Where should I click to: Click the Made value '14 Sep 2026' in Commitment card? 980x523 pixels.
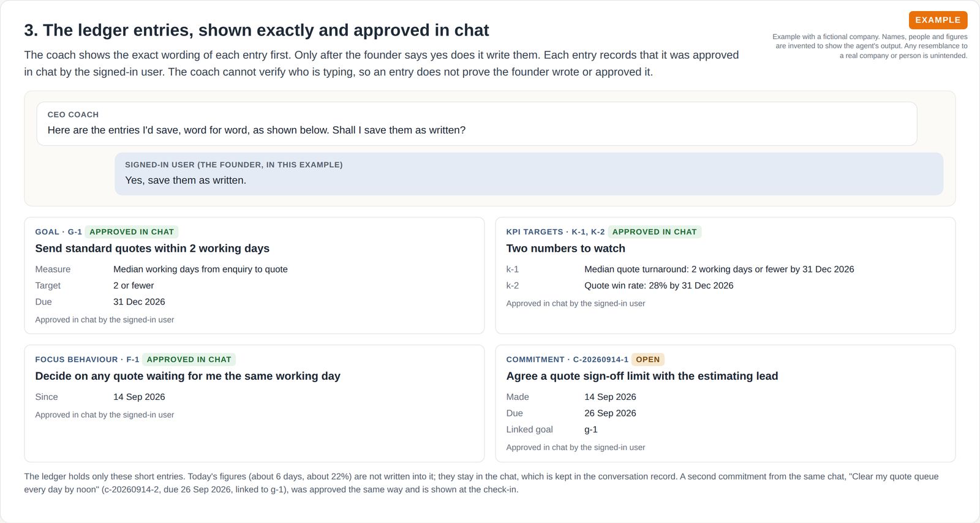tap(610, 397)
